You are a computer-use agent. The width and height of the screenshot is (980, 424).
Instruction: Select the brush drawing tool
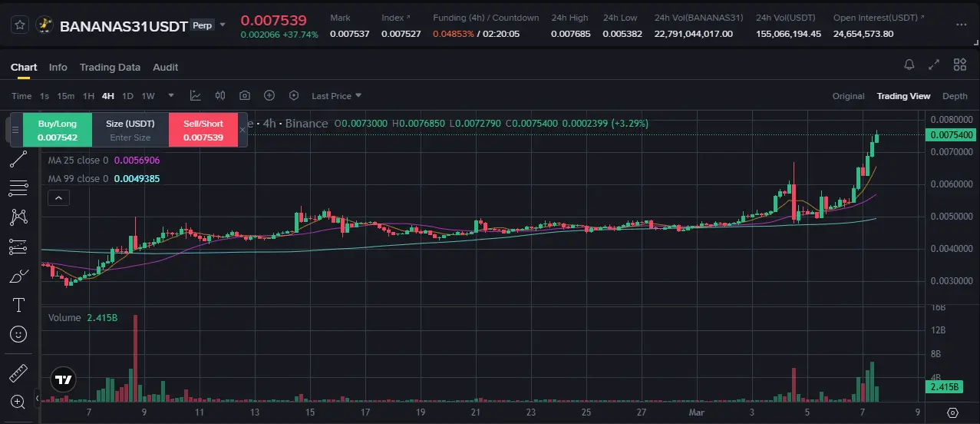pos(19,276)
